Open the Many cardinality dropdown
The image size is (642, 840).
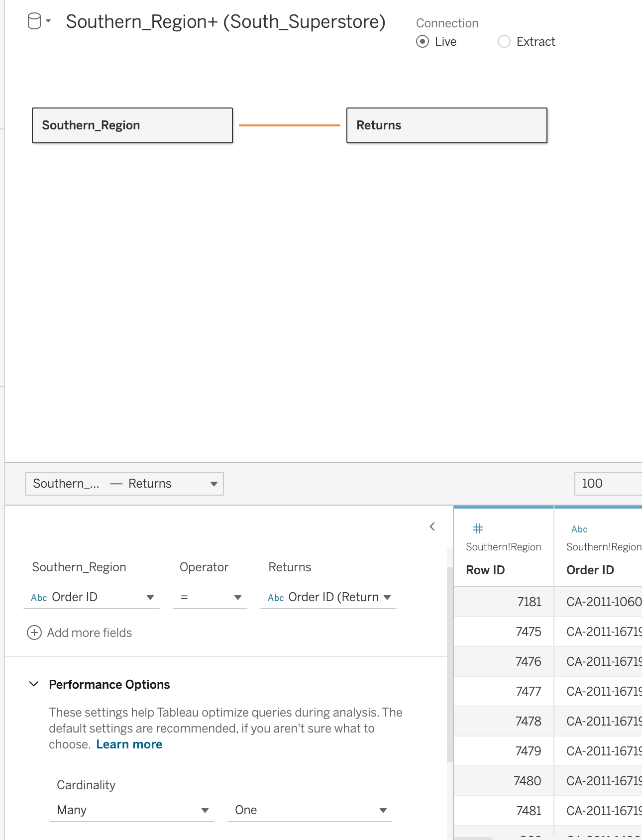point(132,810)
